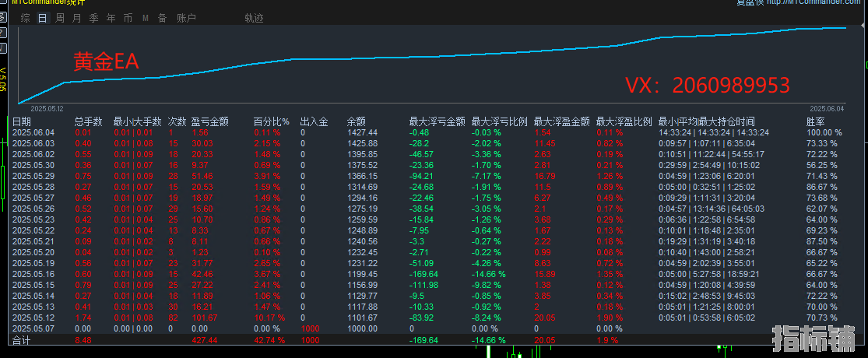Click the 余额 balance column header

(x=357, y=121)
